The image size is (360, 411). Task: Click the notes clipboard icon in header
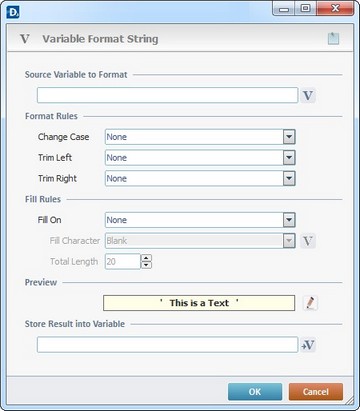tap(333, 38)
